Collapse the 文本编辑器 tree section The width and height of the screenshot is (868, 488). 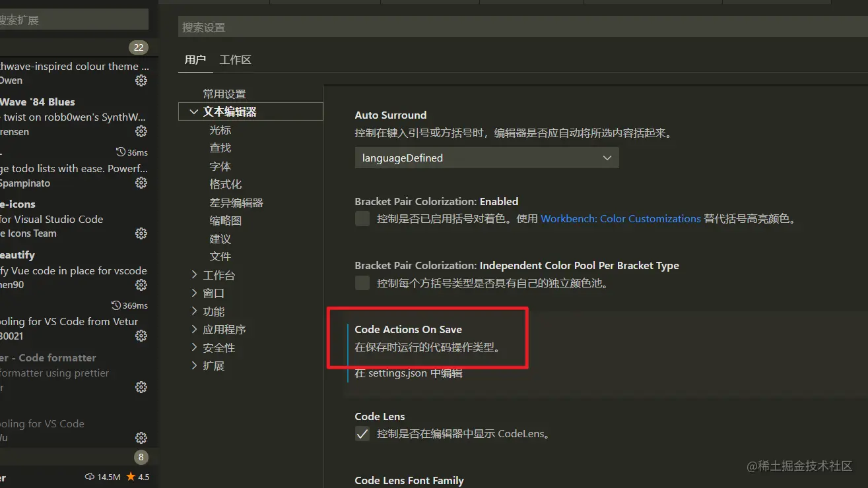click(194, 112)
